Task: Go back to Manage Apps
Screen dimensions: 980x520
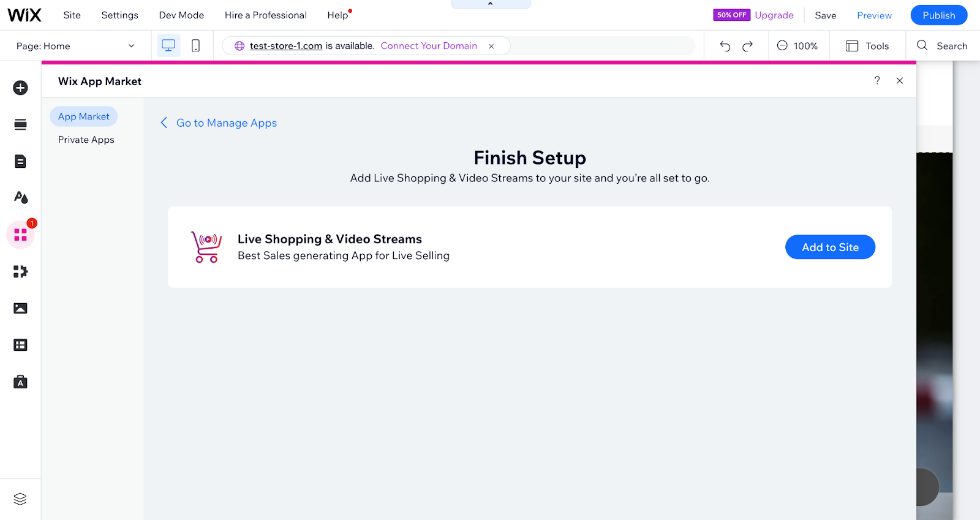Action: coord(219,123)
